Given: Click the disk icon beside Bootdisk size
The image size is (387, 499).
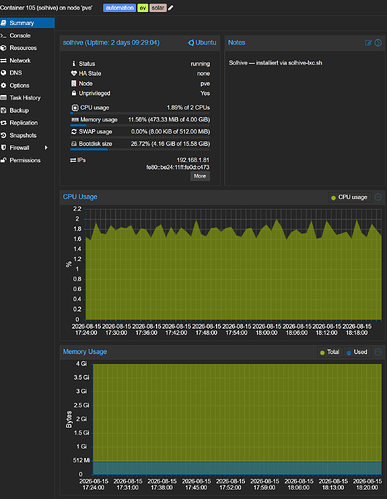Looking at the screenshot, I should [74, 144].
